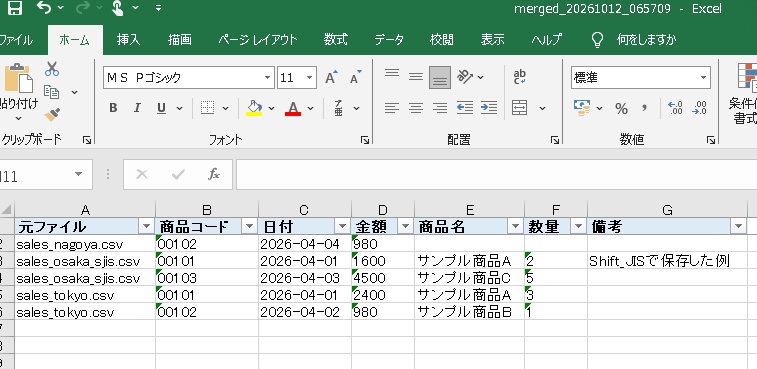Open the 描画 ribbon tab
The height and width of the screenshot is (369, 757).
[180, 40]
